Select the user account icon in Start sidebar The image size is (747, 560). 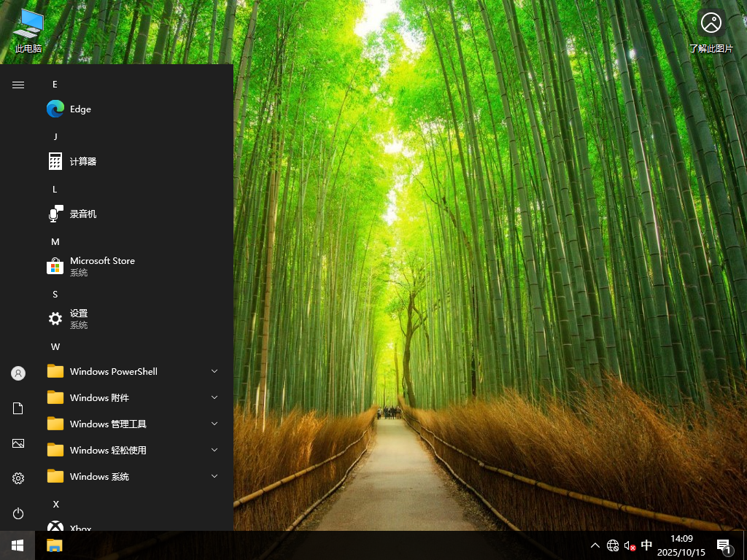click(18, 373)
